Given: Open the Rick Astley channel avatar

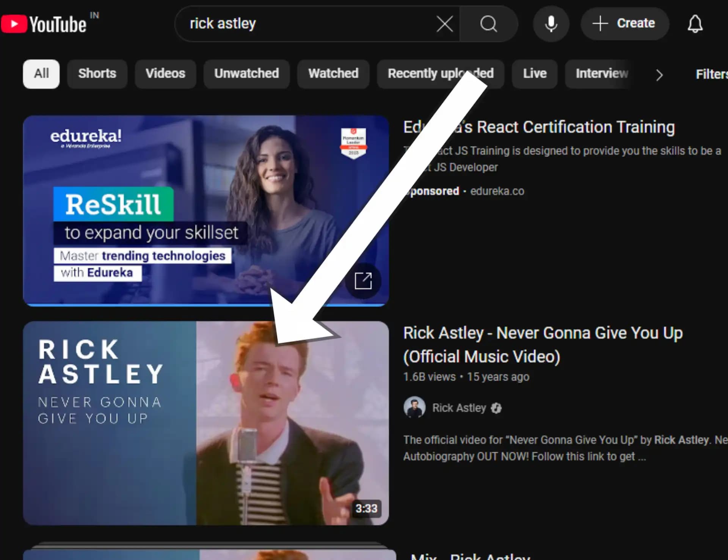Looking at the screenshot, I should pos(414,408).
